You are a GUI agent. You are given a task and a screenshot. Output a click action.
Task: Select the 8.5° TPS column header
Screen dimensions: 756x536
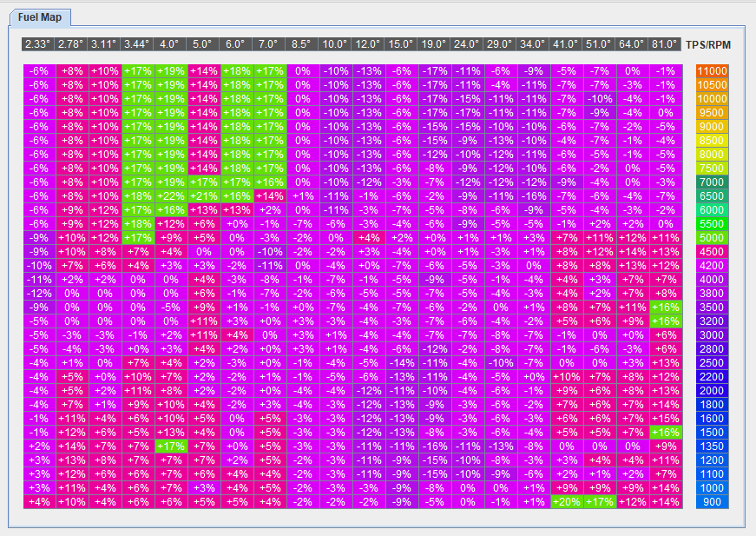(302, 44)
